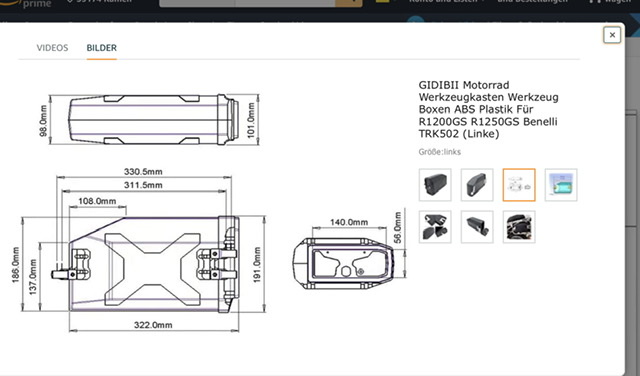
Task: Go to Bestellungen in the top bar
Action: pos(532,2)
